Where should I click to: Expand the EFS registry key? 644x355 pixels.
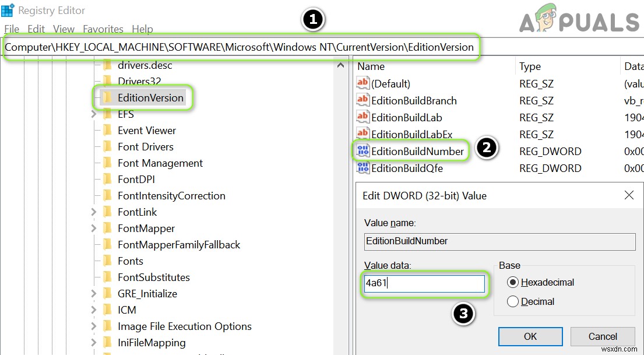coord(93,114)
